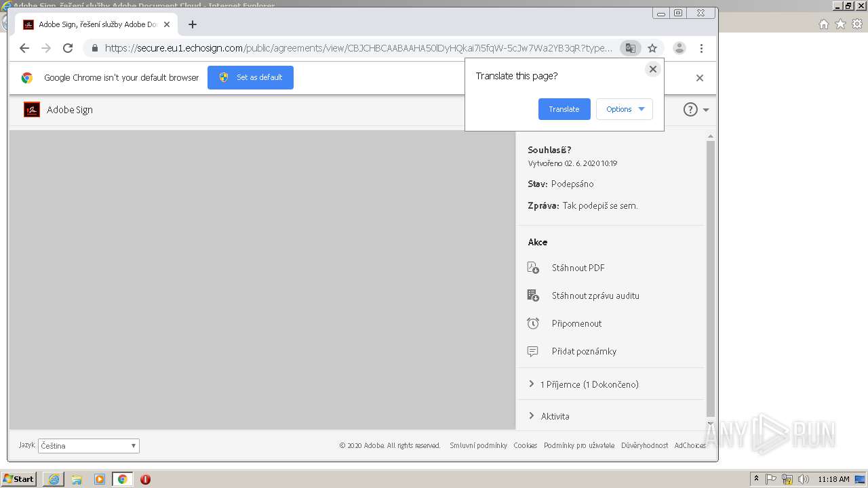The height and width of the screenshot is (488, 868).
Task: Click the 11:18 AM clock
Action: [833, 479]
